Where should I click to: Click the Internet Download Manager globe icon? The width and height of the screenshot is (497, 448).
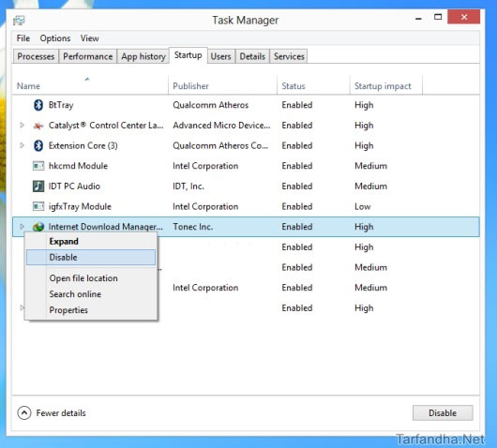(x=38, y=227)
